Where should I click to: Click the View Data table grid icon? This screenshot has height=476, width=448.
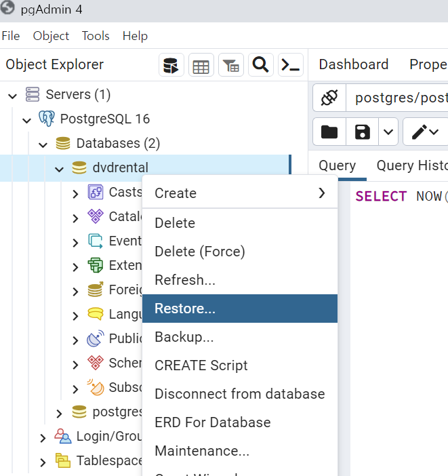coord(201,65)
